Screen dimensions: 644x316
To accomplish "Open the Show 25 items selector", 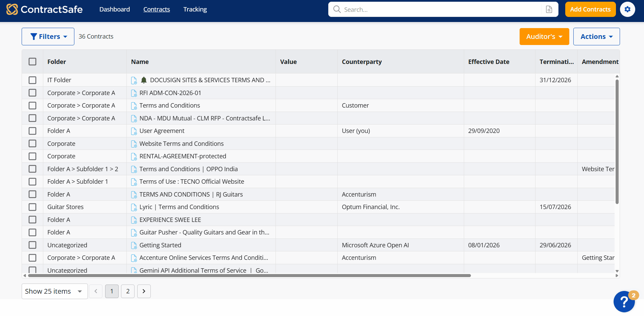I will [55, 291].
